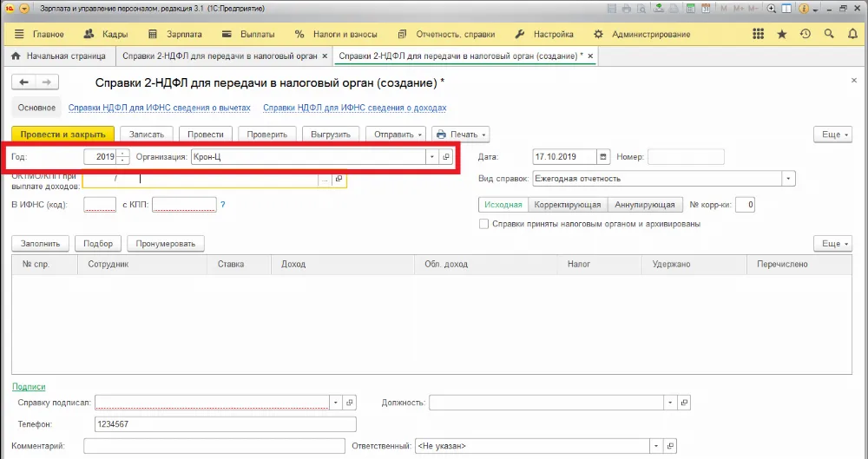The height and width of the screenshot is (459, 868).
Task: Click the home icon on Начальная страница tab
Action: [x=16, y=56]
